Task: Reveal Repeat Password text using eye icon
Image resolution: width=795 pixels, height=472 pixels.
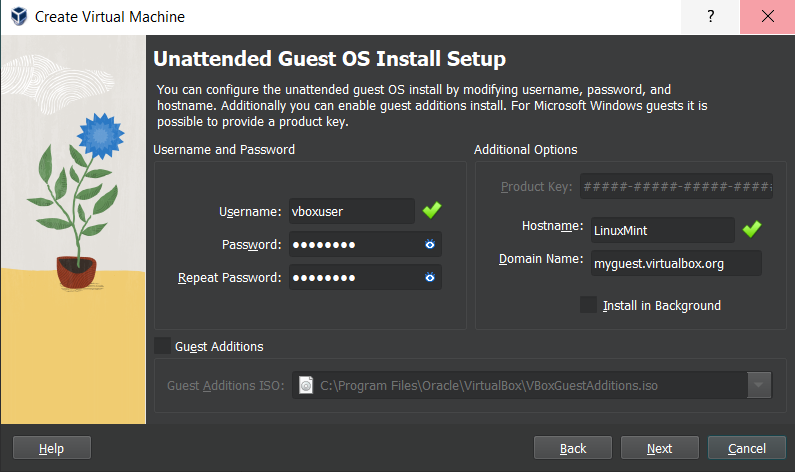Action: pos(430,277)
